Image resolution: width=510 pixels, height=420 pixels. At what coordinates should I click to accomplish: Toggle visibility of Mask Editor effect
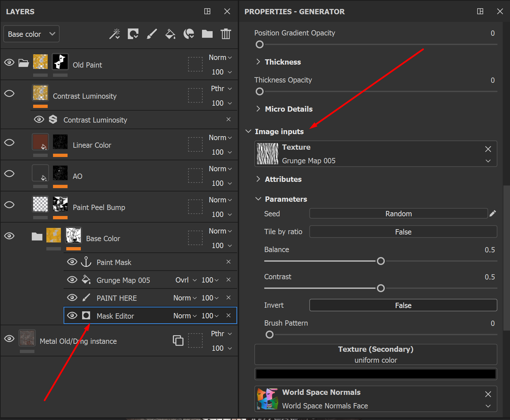point(72,315)
